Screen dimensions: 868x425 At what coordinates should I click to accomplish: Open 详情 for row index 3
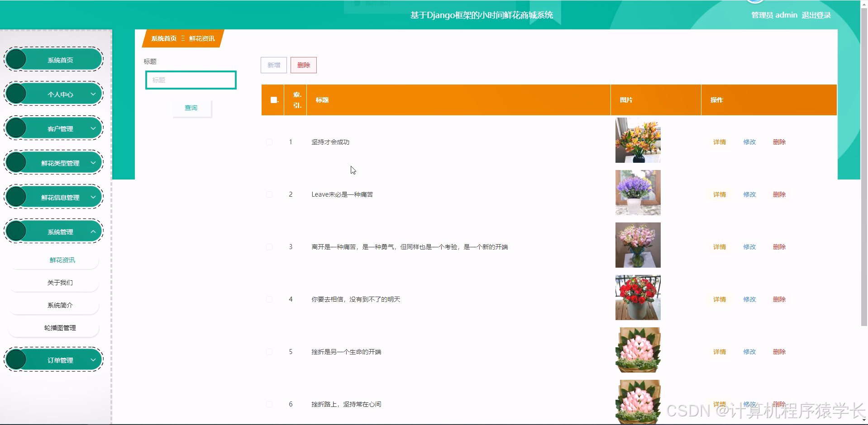point(720,247)
